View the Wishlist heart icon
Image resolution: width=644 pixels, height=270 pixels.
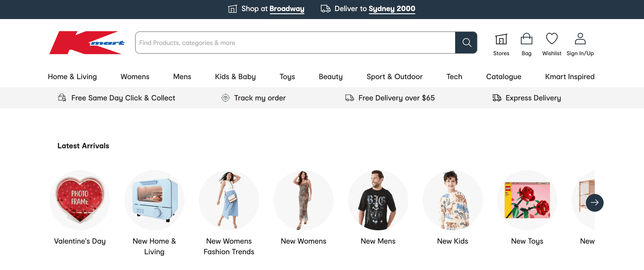click(x=551, y=39)
